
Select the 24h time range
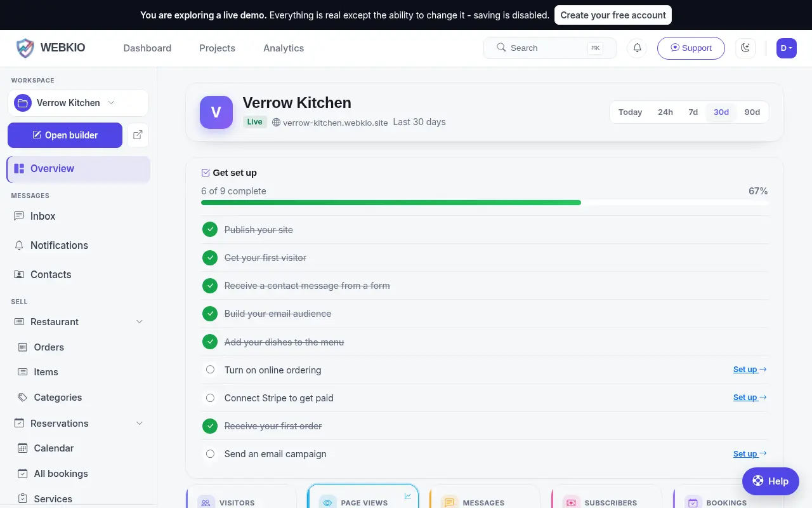coord(665,112)
